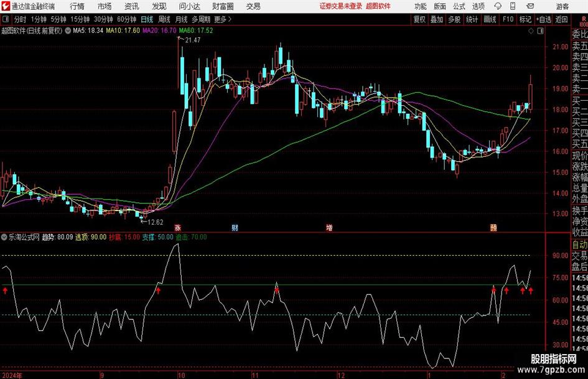This screenshot has width=588, height=379.
Task: Click the 标记 mark button
Action: point(525,19)
